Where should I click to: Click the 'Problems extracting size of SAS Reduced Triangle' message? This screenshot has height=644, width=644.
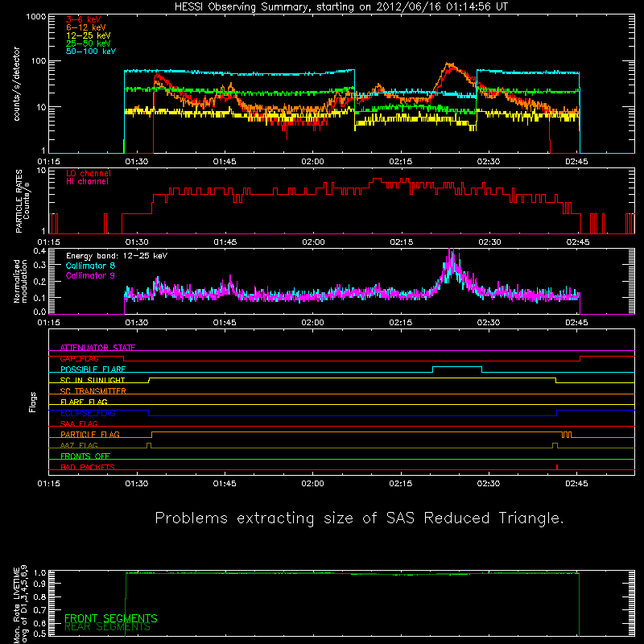click(359, 518)
